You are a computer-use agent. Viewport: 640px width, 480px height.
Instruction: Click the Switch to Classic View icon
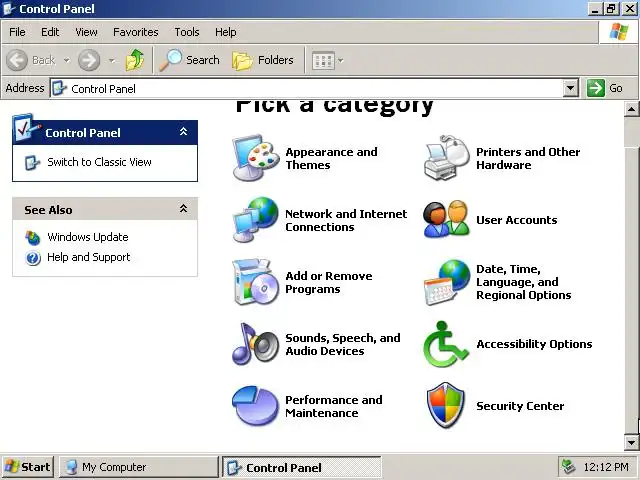pyautogui.click(x=33, y=162)
